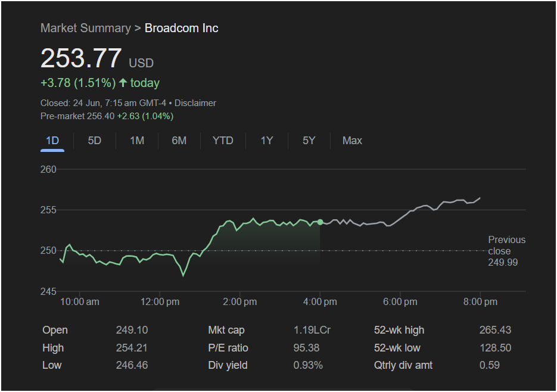This screenshot has width=557, height=392.
Task: Open the 1M chart range
Action: (137, 141)
